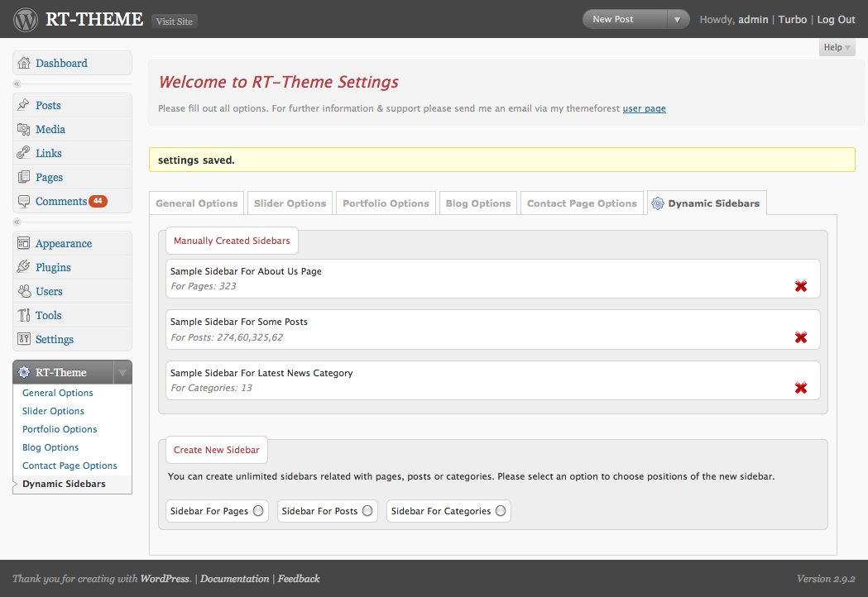Click the Plugins plug icon
This screenshot has width=868, height=597.
click(x=23, y=267)
